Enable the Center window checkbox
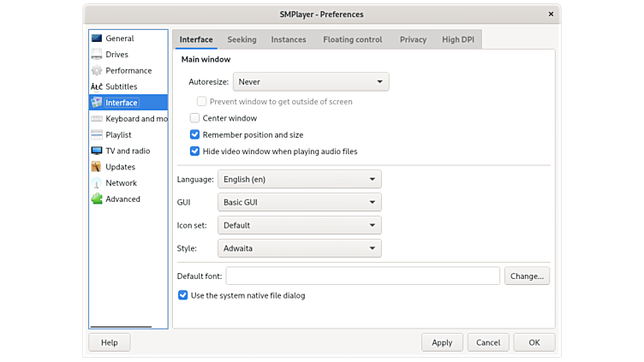644x362 pixels. coord(195,118)
